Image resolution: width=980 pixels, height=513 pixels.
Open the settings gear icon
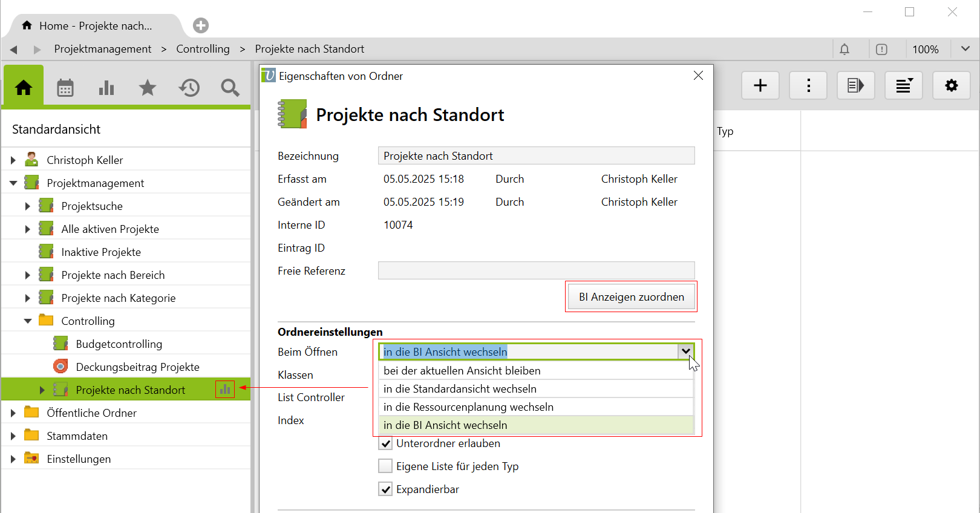tap(951, 86)
